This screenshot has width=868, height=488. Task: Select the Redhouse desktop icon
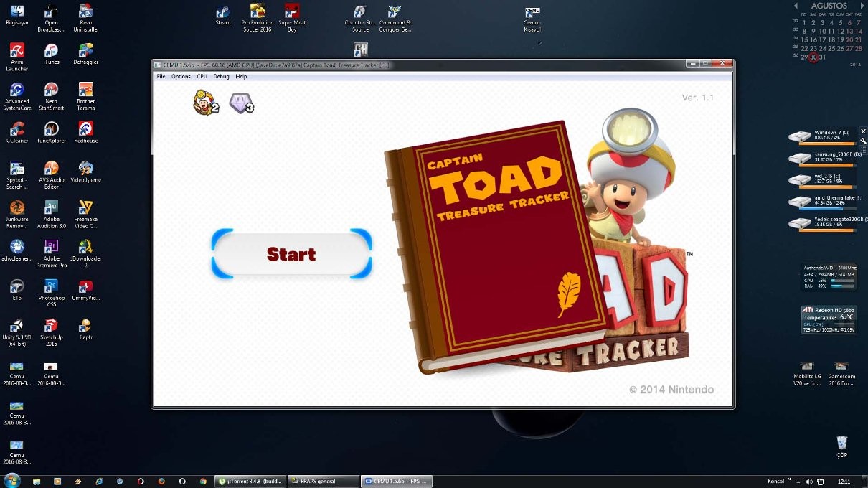85,133
